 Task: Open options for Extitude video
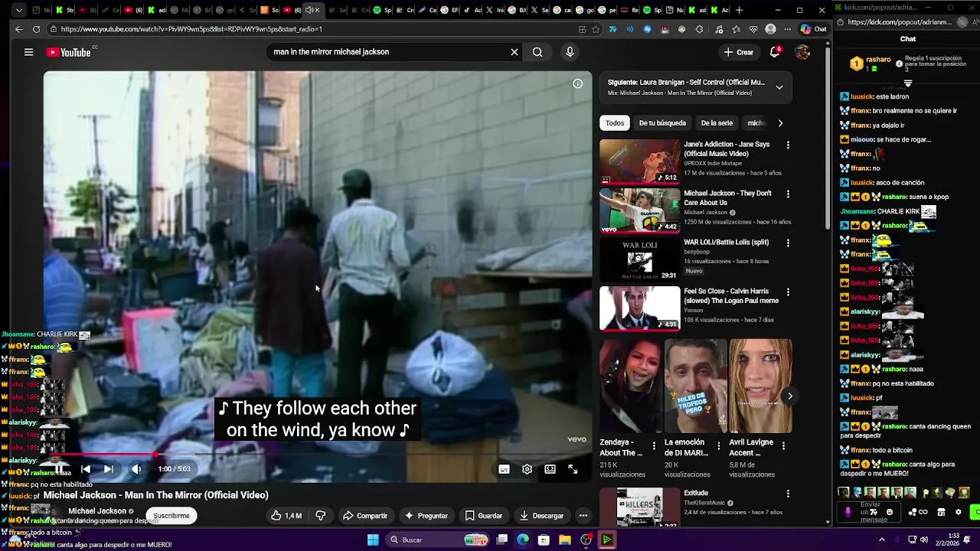[788, 494]
